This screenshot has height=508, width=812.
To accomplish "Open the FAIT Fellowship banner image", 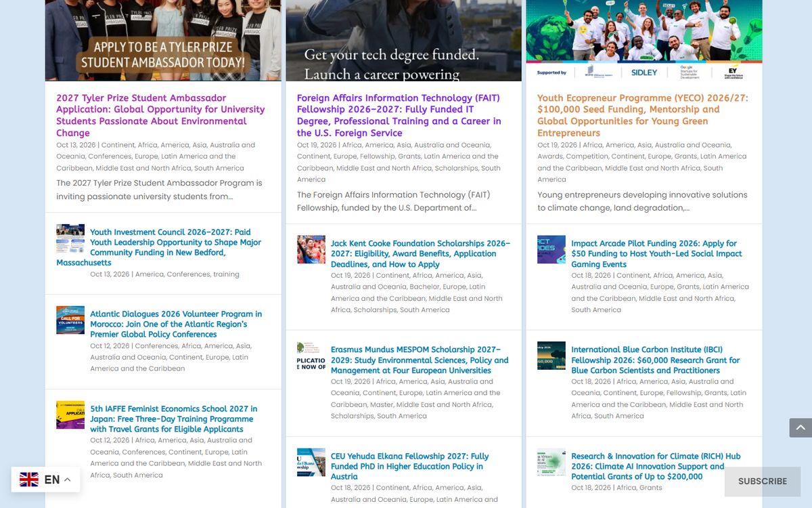I will tap(404, 41).
